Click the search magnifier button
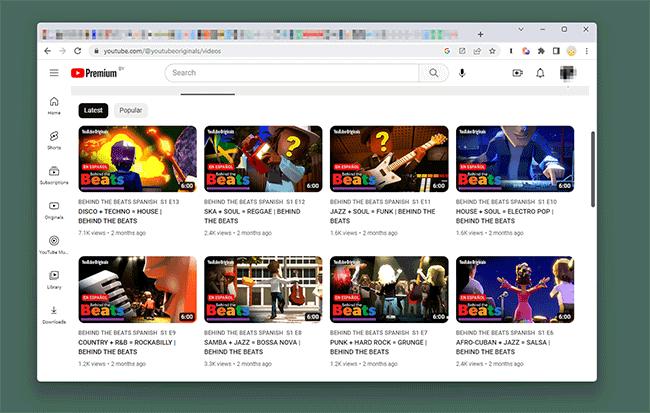650x413 pixels. coord(433,73)
